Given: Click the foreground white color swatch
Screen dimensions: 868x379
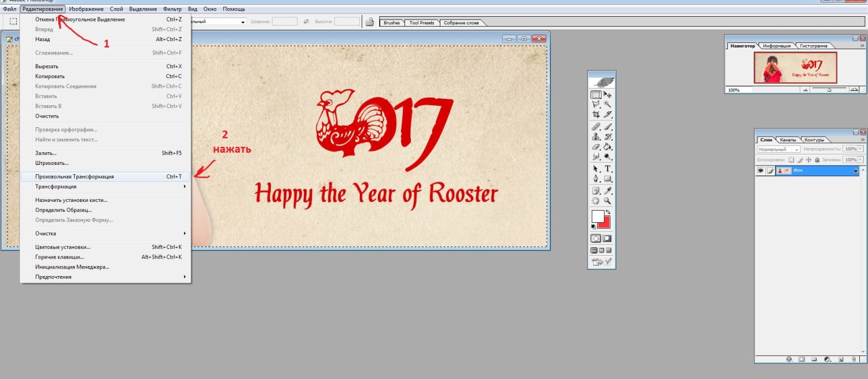Looking at the screenshot, I should [598, 217].
